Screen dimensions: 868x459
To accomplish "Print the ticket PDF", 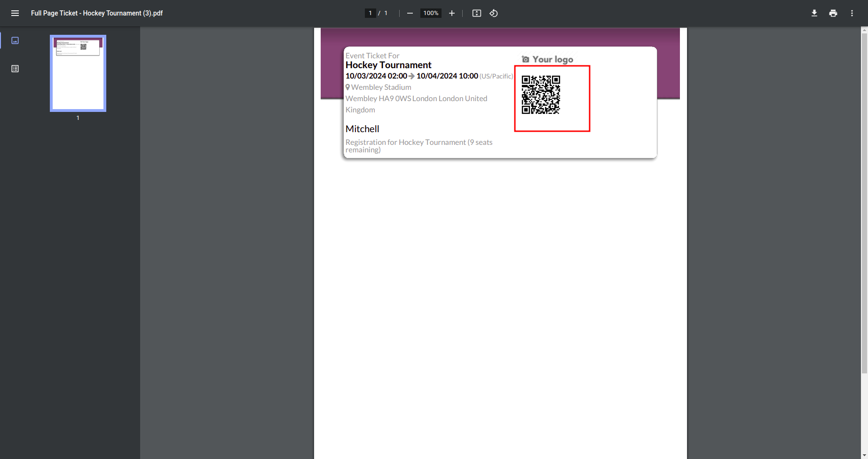I will click(x=833, y=13).
